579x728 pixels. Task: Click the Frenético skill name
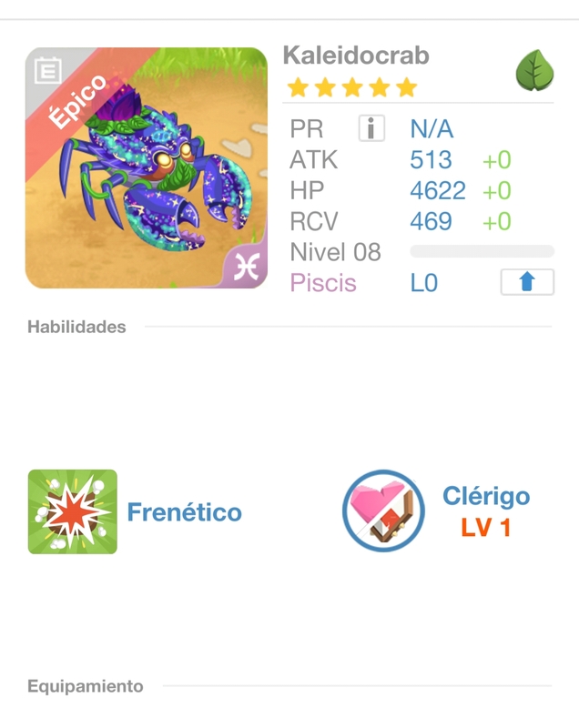click(x=184, y=511)
